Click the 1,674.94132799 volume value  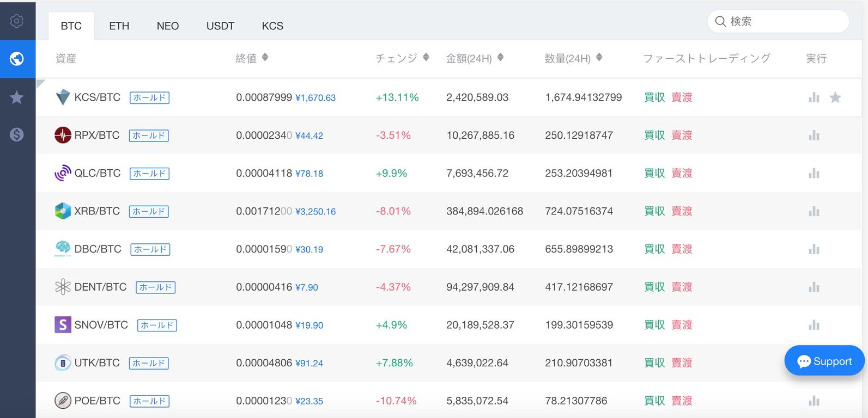(x=584, y=97)
